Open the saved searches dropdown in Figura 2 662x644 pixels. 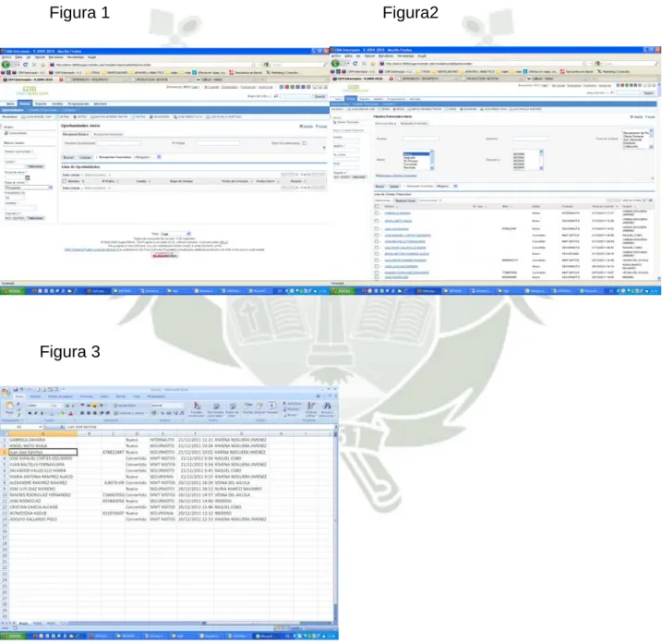click(447, 186)
